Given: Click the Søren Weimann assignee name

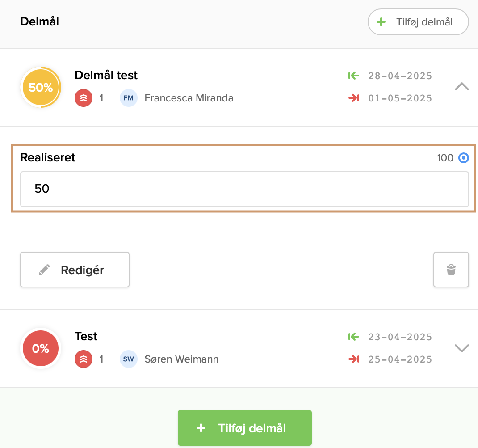Looking at the screenshot, I should [x=181, y=359].
